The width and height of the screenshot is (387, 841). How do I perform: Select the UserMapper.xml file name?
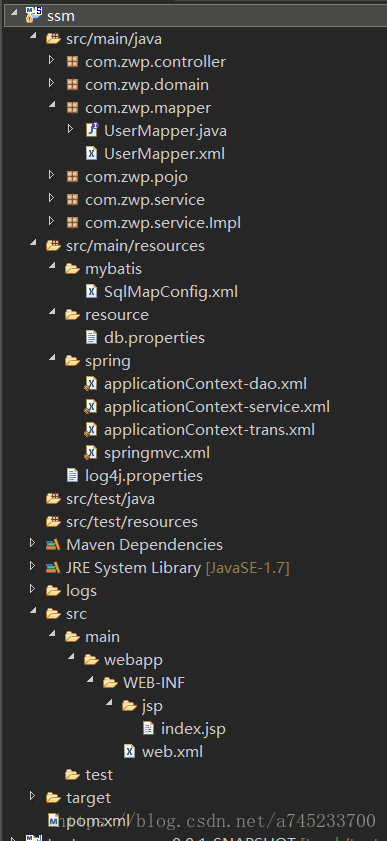(x=165, y=154)
